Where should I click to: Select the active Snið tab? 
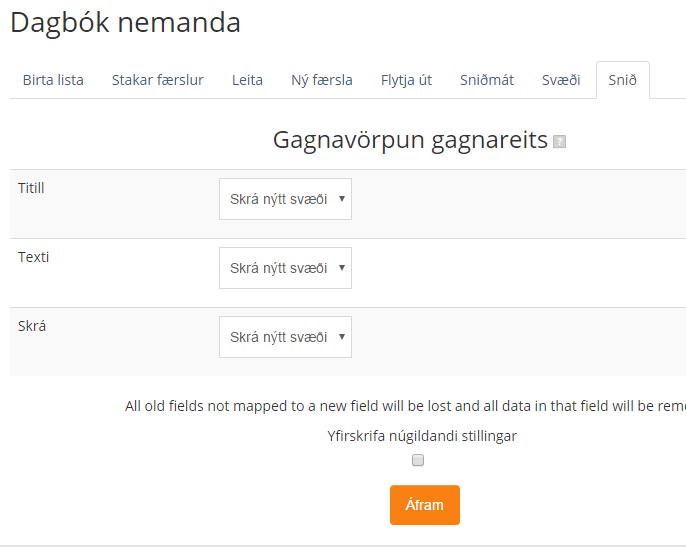coord(623,80)
